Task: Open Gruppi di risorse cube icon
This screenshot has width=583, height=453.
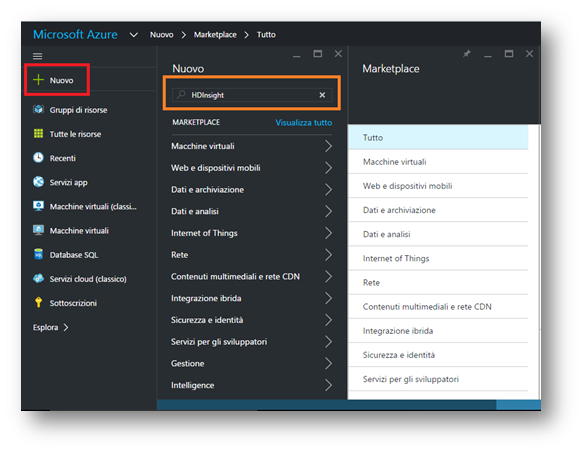Action: tap(38, 109)
